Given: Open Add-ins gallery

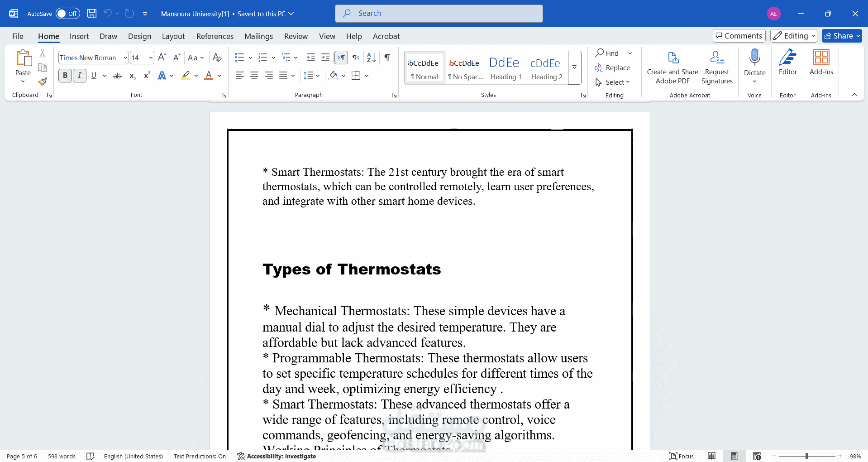Looking at the screenshot, I should (x=821, y=63).
